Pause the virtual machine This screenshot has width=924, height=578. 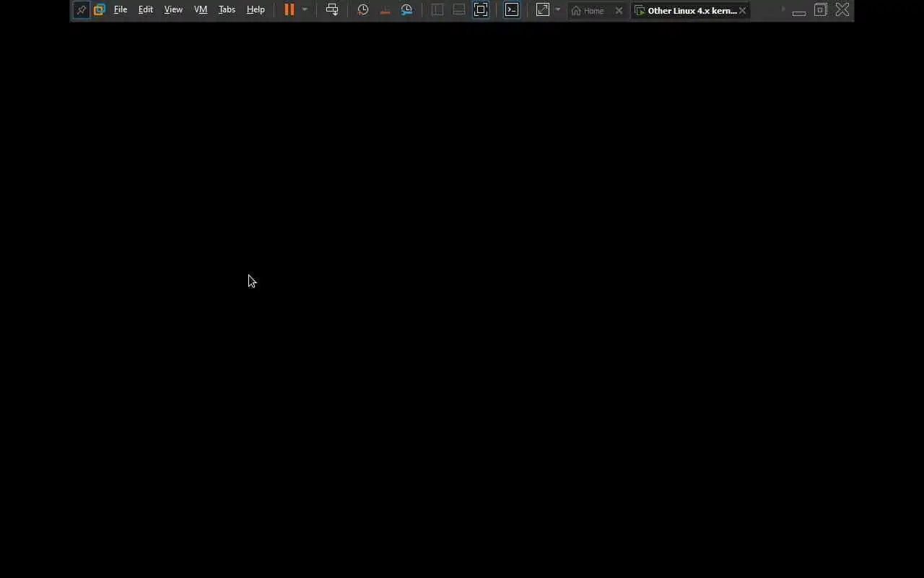coord(289,10)
